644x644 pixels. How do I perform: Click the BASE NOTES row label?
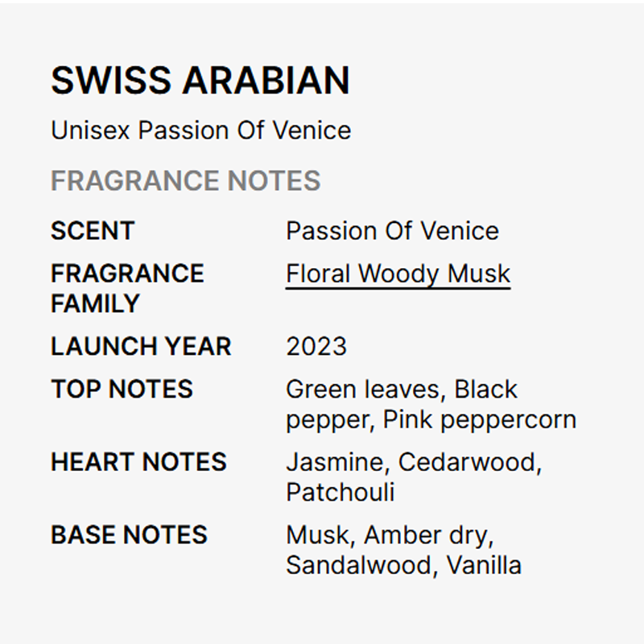(x=129, y=535)
